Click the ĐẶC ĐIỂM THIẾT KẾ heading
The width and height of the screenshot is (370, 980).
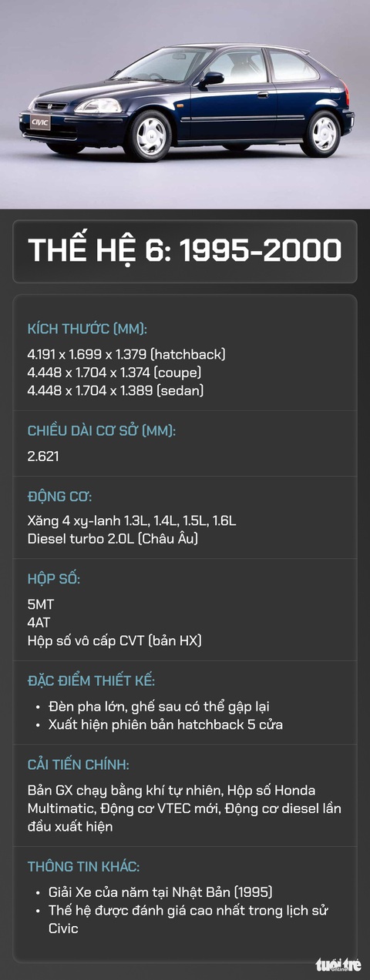point(91,681)
